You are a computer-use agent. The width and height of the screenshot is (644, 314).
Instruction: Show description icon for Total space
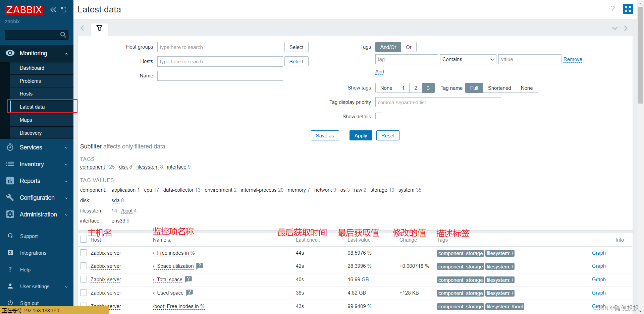pyautogui.click(x=188, y=279)
